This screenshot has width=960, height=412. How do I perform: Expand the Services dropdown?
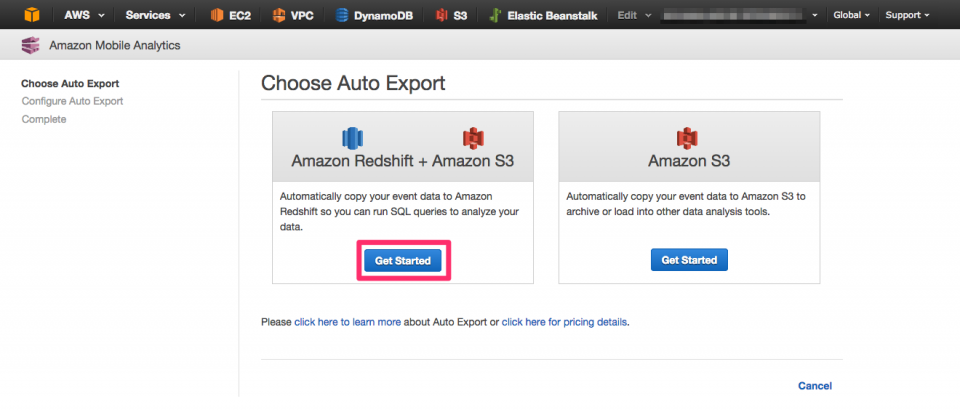click(x=156, y=15)
